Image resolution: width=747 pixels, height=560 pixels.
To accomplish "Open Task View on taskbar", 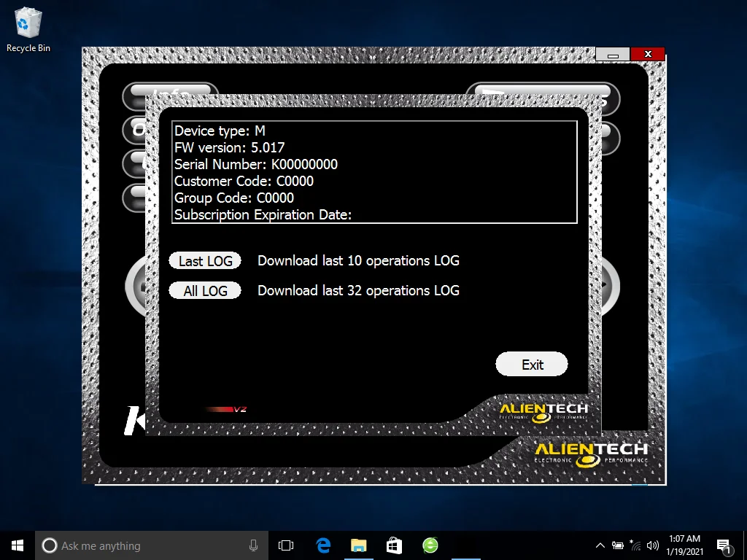I will pos(286,545).
